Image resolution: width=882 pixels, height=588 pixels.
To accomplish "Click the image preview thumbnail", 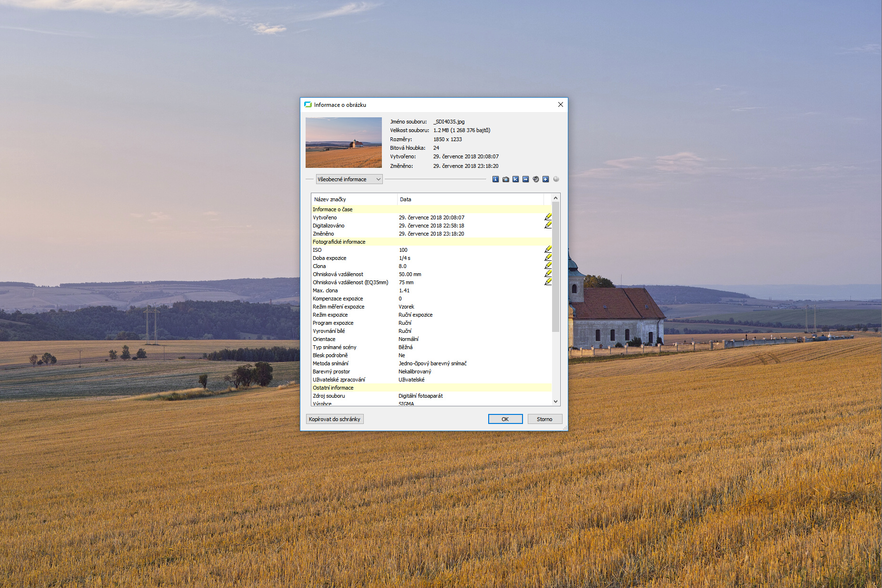I will tap(343, 143).
